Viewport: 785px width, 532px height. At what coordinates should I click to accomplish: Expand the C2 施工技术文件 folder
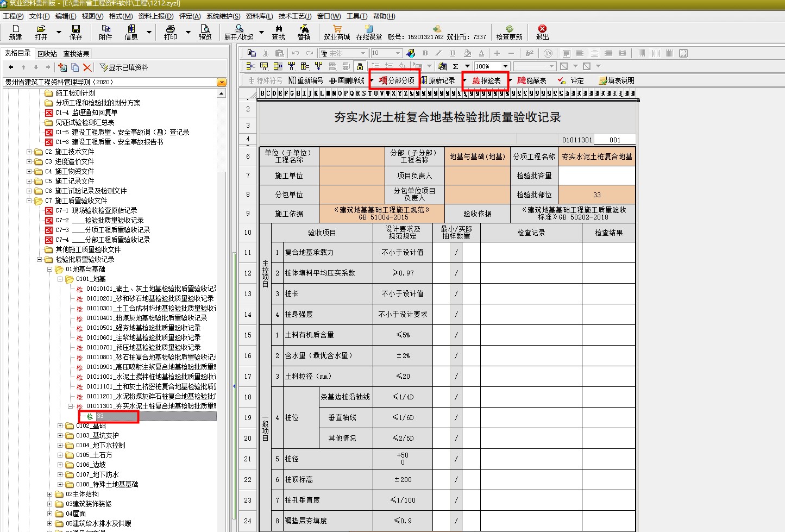(x=29, y=152)
